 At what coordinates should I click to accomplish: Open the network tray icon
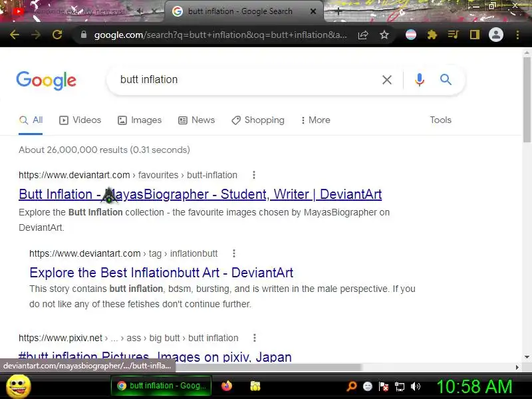(x=400, y=386)
